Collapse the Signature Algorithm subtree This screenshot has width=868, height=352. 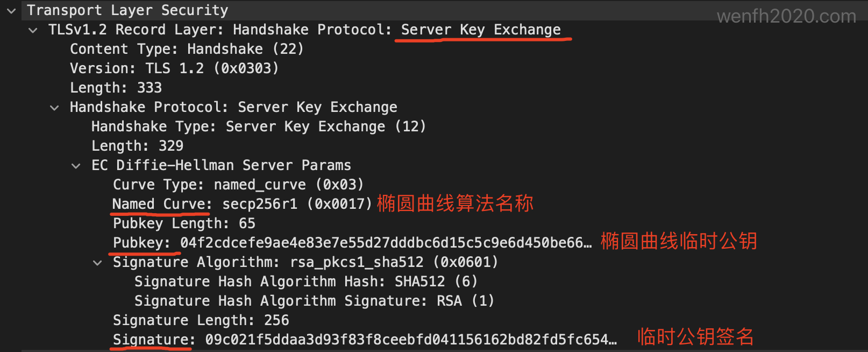[x=97, y=262]
